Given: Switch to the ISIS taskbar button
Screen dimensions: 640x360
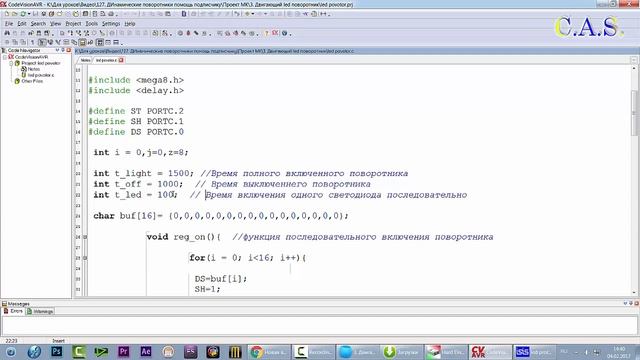Looking at the screenshot, I should (533, 352).
